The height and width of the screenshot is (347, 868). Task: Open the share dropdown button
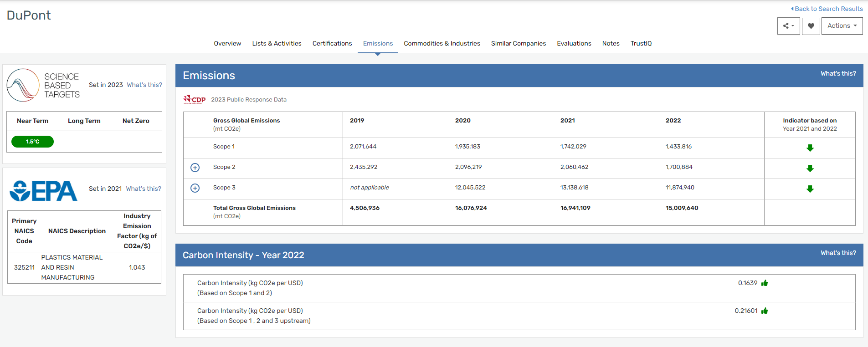[789, 26]
